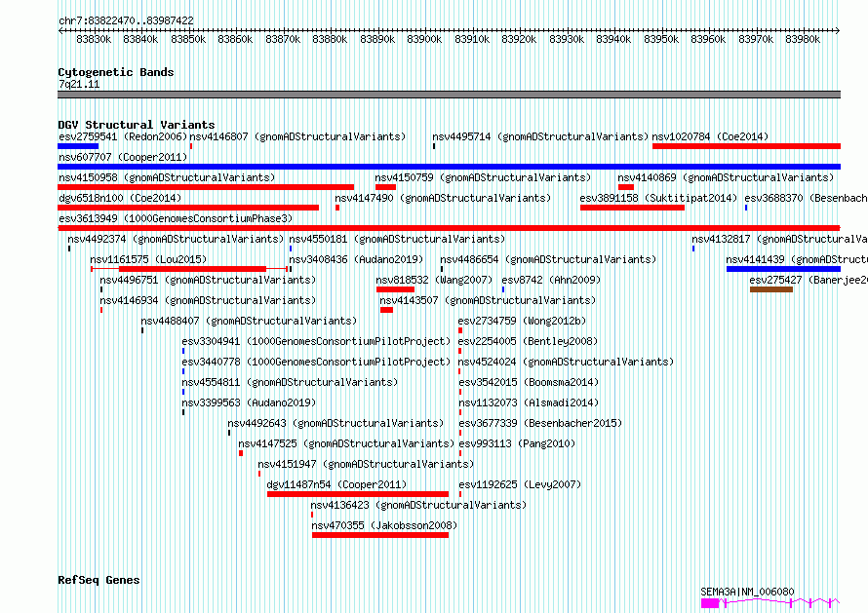Open nsv4136423 variant label
The width and height of the screenshot is (868, 613).
(x=418, y=505)
